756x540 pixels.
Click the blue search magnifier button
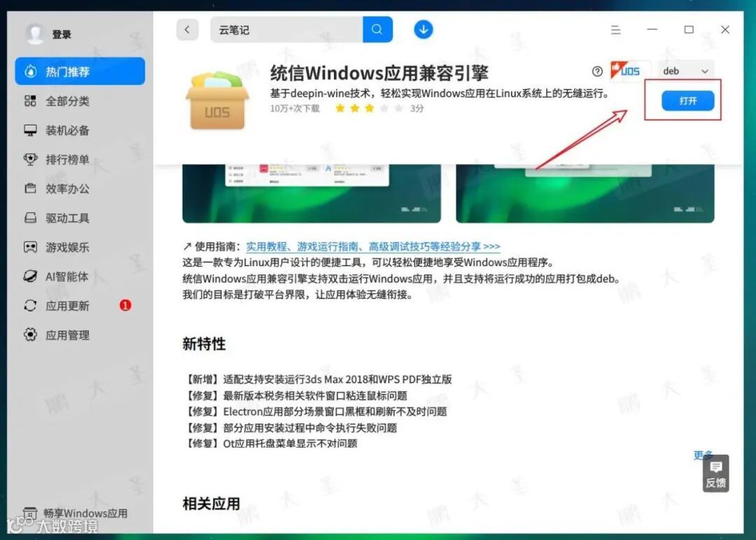[377, 29]
